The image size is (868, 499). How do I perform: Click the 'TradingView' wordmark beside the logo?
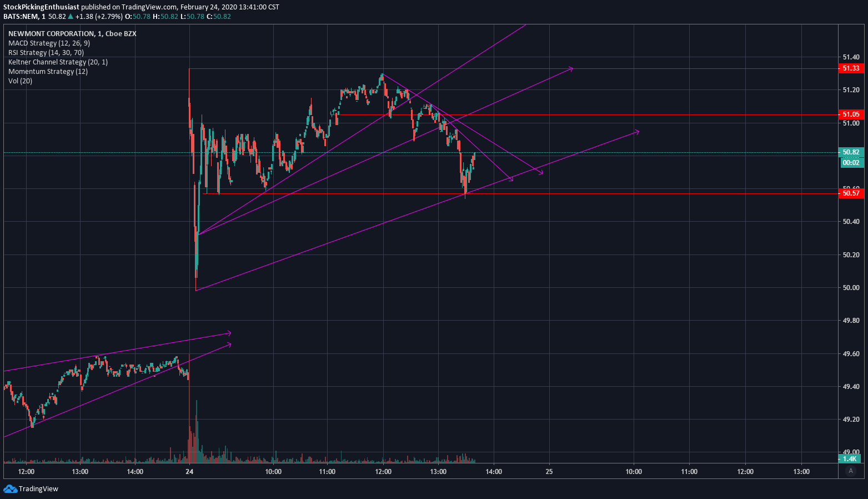point(38,489)
